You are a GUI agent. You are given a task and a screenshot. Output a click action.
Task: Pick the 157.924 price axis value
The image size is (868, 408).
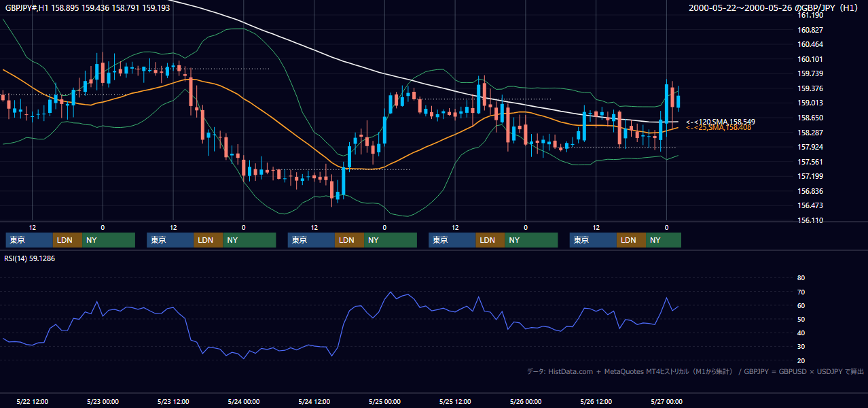coord(811,147)
